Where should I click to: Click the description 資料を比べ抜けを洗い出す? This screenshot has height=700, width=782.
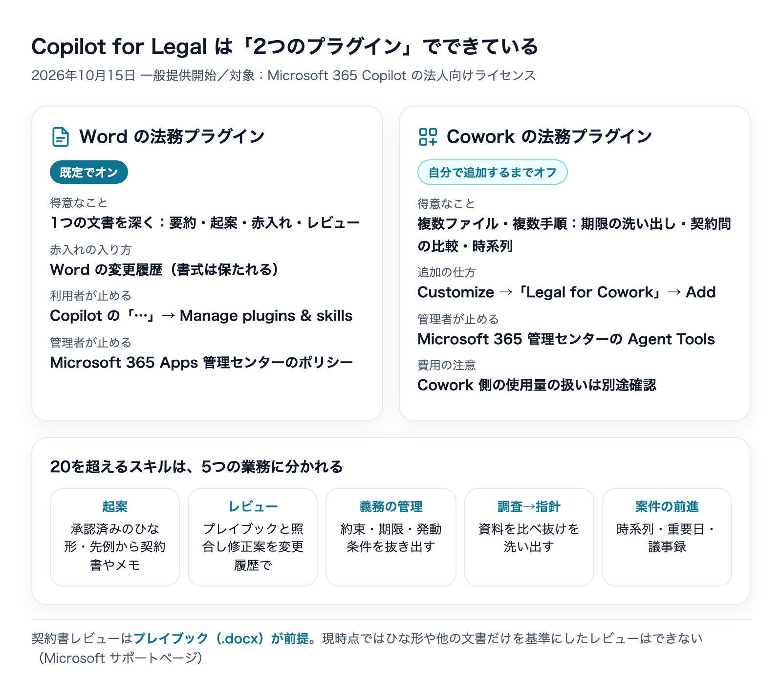(529, 538)
